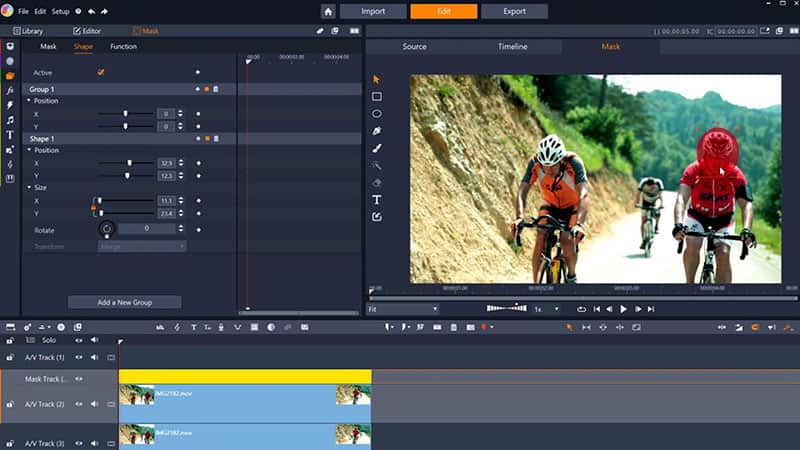Select the text mask tool
This screenshot has width=800, height=450.
coord(377,199)
